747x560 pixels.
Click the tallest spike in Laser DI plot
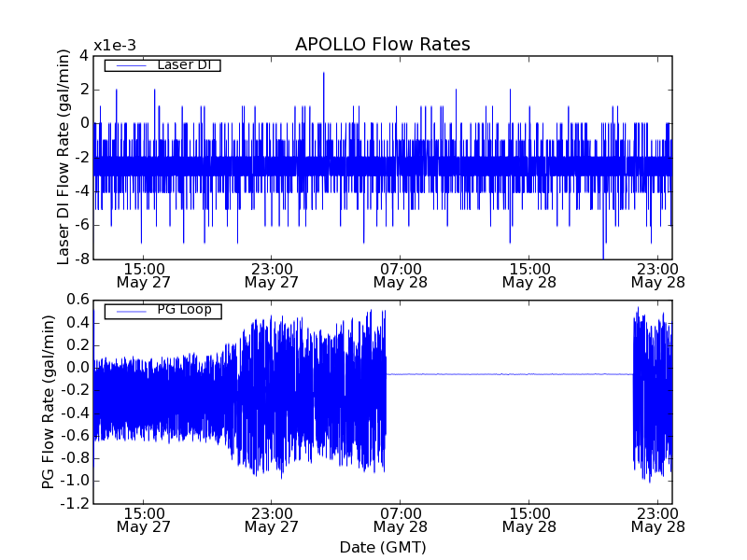pyautogui.click(x=324, y=75)
